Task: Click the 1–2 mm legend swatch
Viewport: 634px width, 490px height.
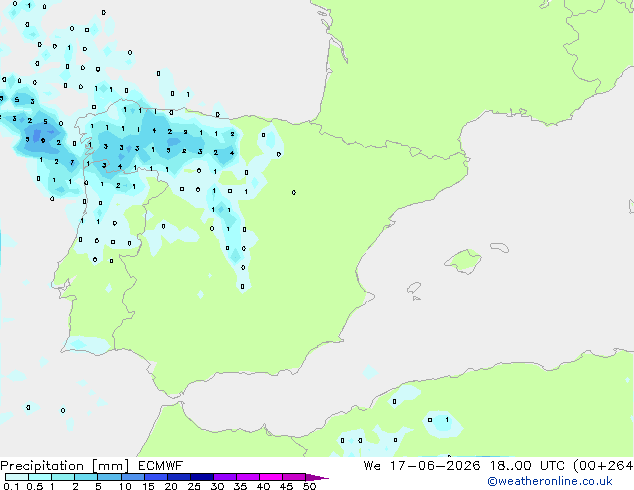Action: [x=63, y=477]
